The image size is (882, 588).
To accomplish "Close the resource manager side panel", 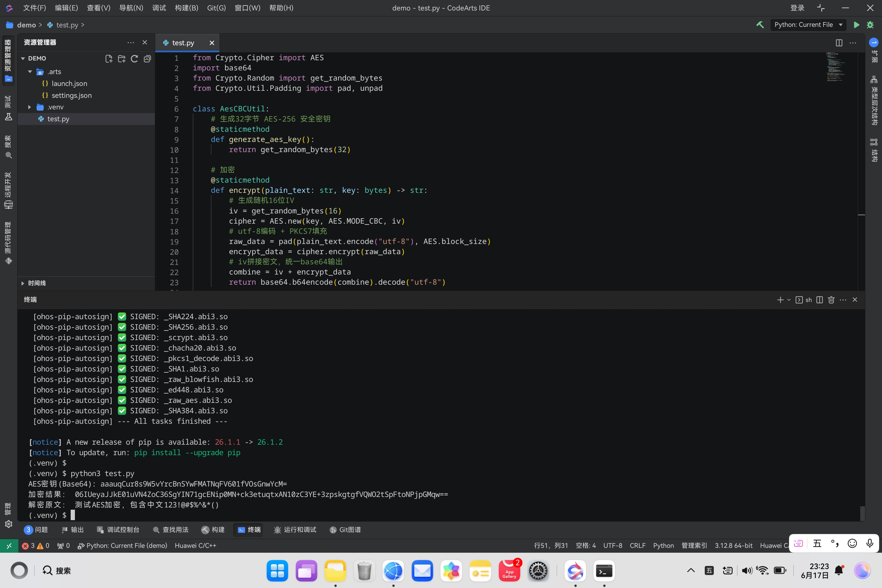I will pyautogui.click(x=145, y=42).
